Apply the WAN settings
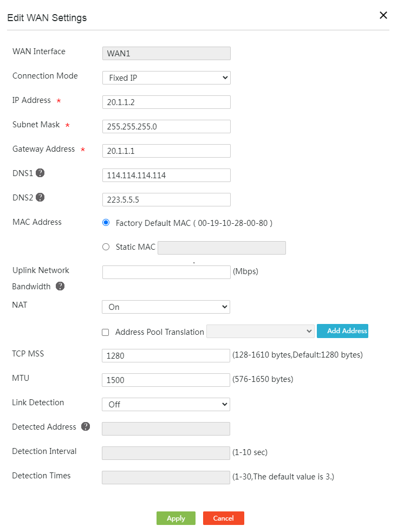 click(x=176, y=518)
